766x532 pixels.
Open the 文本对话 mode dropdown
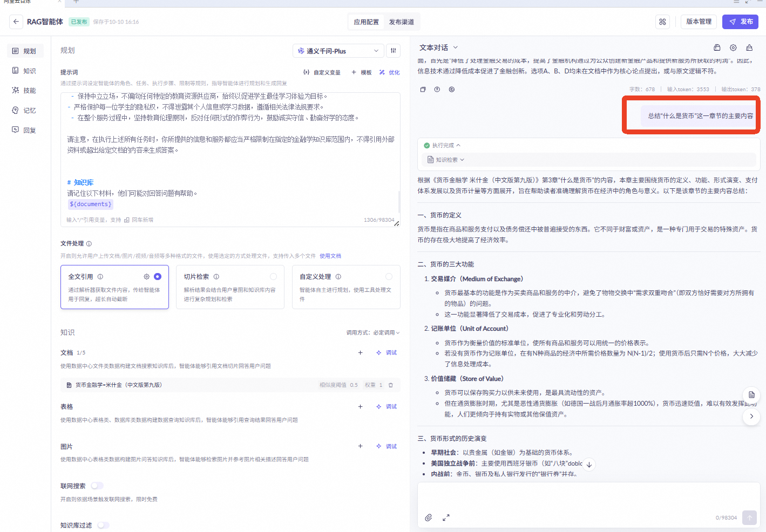439,47
